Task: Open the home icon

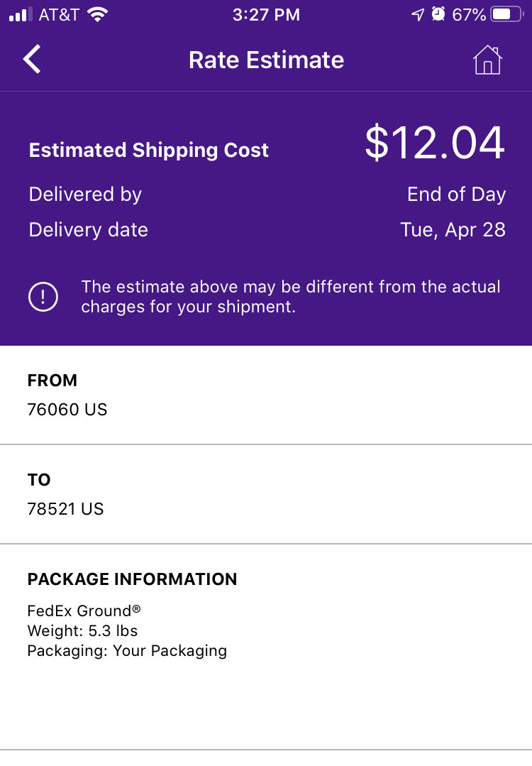Action: tap(487, 60)
